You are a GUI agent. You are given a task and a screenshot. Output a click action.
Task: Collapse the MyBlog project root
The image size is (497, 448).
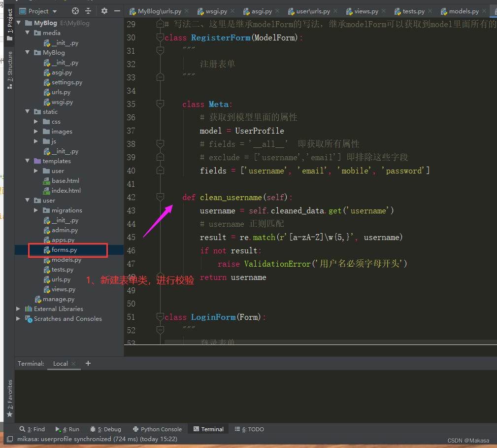(18, 23)
